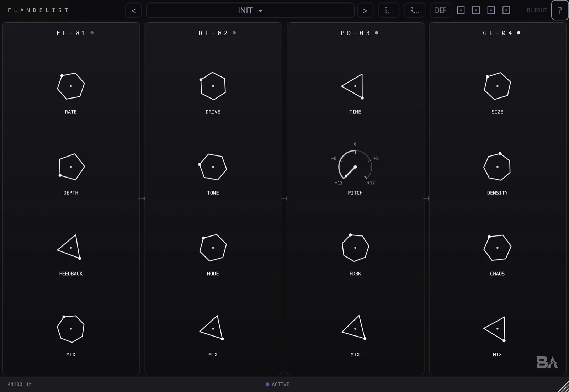Click the CHAOS knob in GL-04
The height and width of the screenshot is (392, 569).
click(498, 248)
